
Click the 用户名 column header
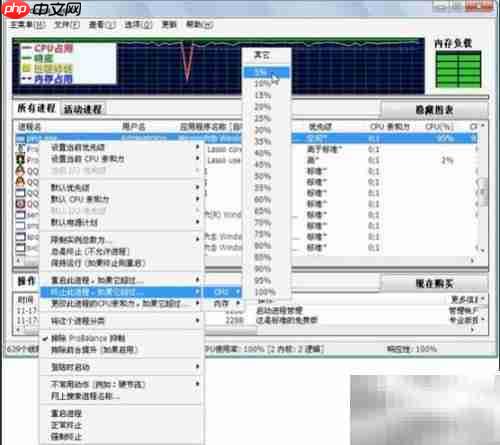(x=134, y=126)
